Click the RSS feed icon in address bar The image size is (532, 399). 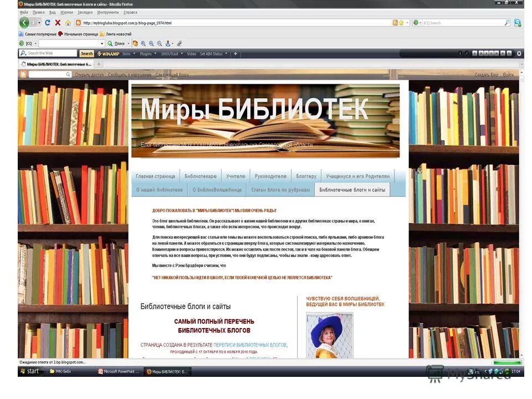click(x=395, y=22)
